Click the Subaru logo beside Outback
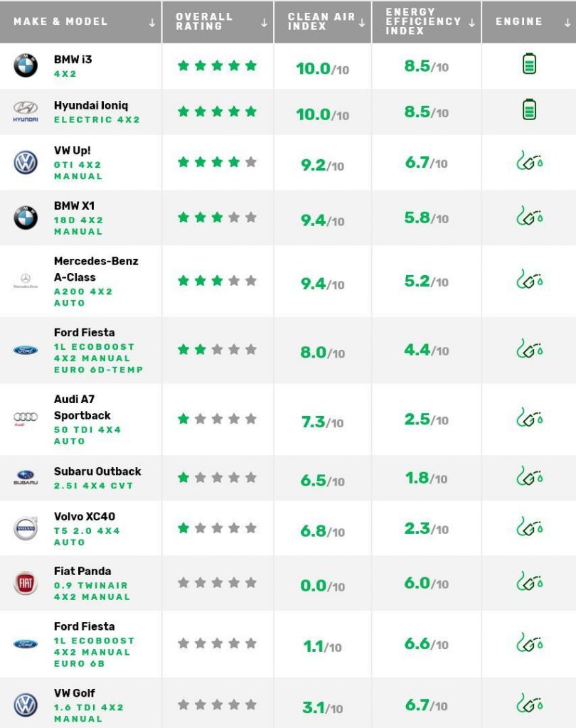The width and height of the screenshot is (576, 728). coord(26,478)
